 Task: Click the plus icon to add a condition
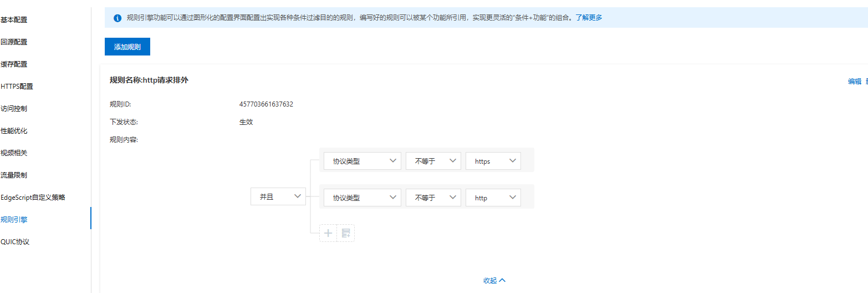click(328, 233)
